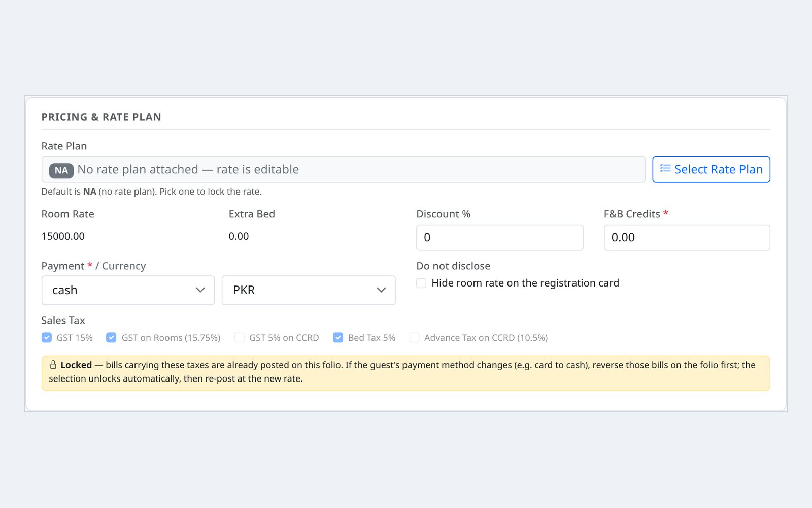Click the PRICING & RATE PLAN heading

coord(101,117)
